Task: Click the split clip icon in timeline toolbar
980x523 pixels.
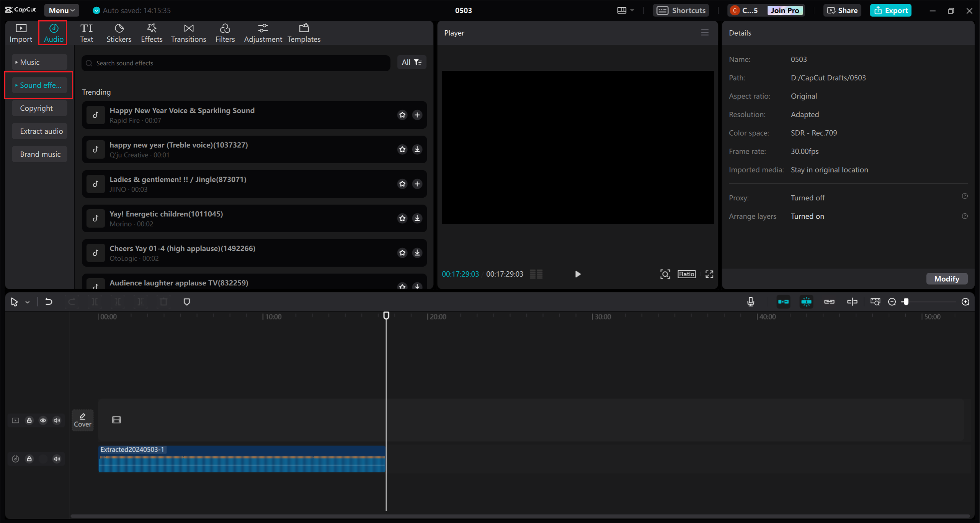Action: [x=95, y=302]
